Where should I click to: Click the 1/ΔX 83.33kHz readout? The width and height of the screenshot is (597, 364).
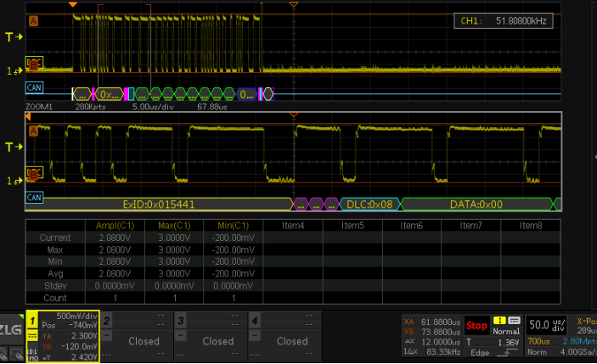pyautogui.click(x=432, y=352)
